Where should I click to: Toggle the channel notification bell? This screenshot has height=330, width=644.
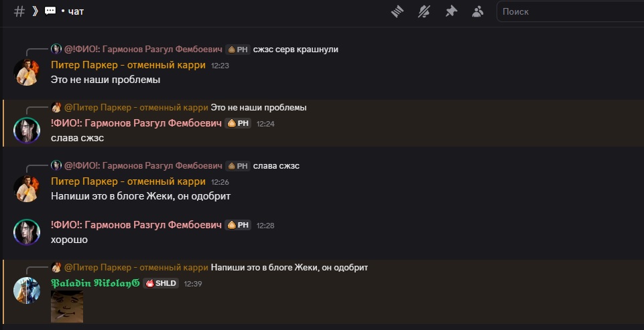[x=424, y=11]
